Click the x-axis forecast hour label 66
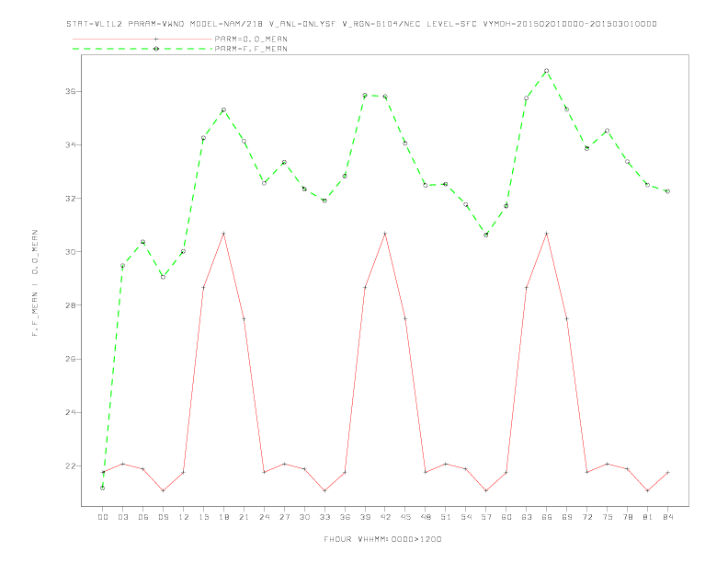The width and height of the screenshot is (728, 563). pos(547,517)
